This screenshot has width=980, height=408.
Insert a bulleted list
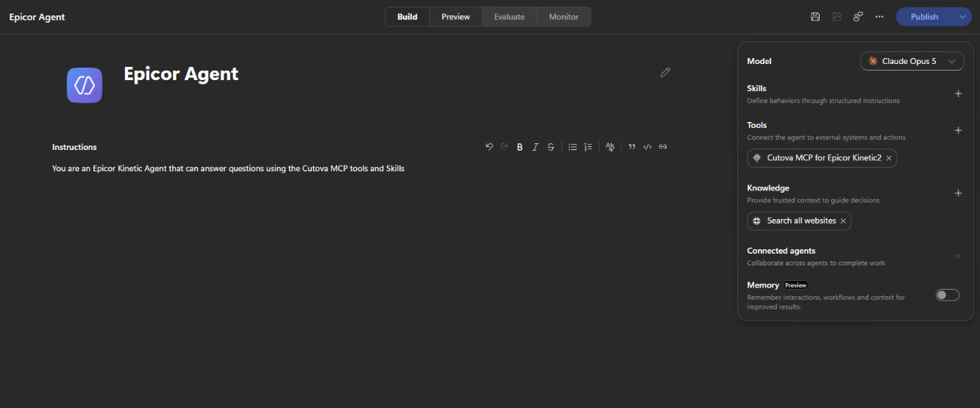(572, 147)
